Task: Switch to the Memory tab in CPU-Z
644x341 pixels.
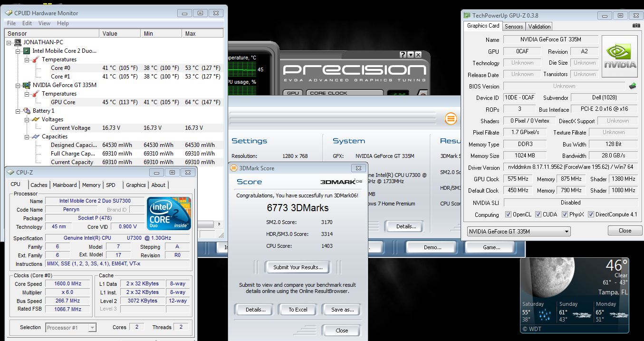Action: (91, 185)
